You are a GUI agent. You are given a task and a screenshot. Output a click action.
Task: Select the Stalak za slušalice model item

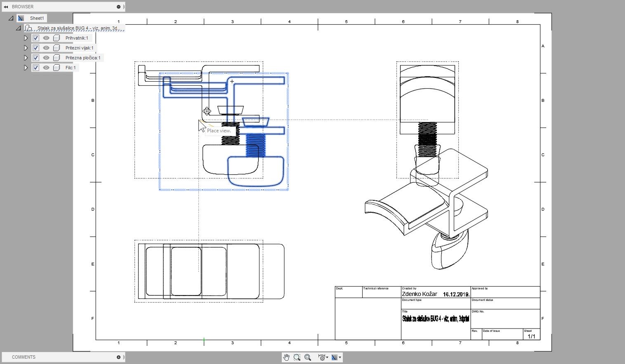(x=78, y=28)
